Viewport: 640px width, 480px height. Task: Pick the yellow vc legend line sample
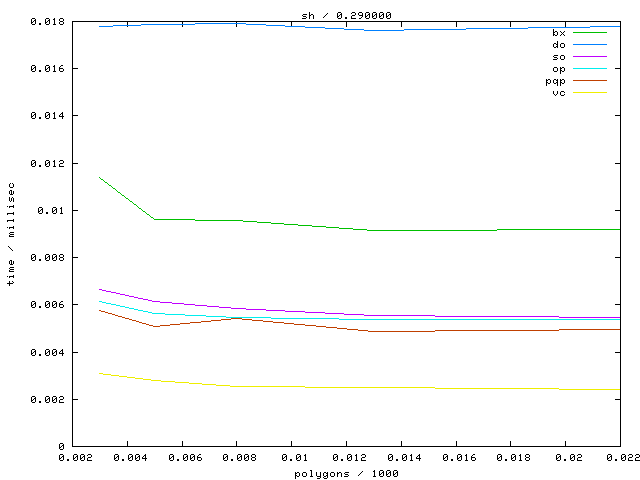[x=590, y=93]
